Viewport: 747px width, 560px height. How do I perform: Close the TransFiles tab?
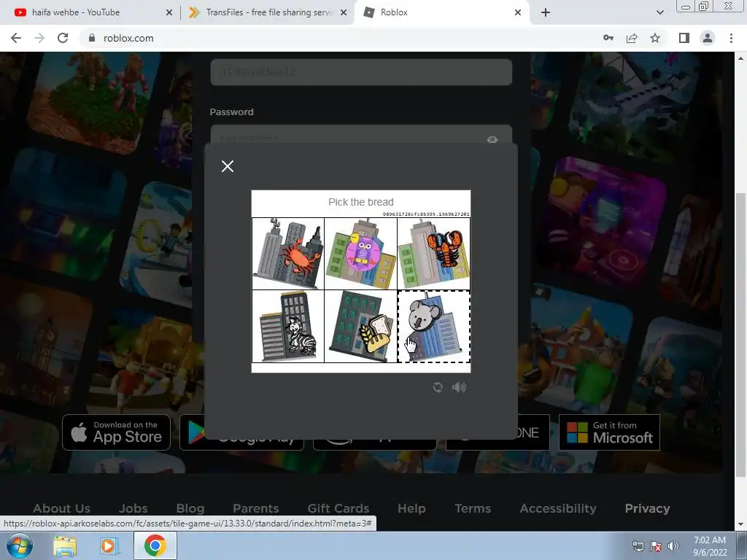tap(344, 12)
